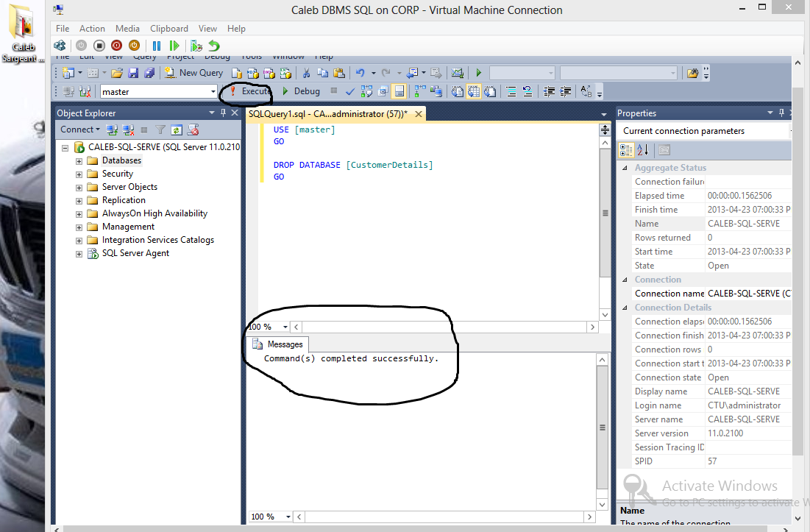
Task: Click Ctrl+Alt+Delete icon in VM toolbar
Action: pos(60,46)
